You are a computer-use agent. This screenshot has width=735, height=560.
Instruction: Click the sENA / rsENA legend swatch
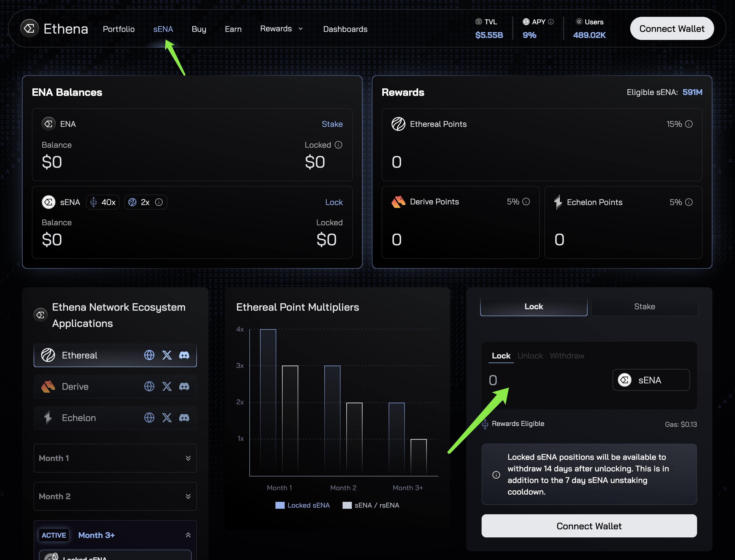pos(347,505)
